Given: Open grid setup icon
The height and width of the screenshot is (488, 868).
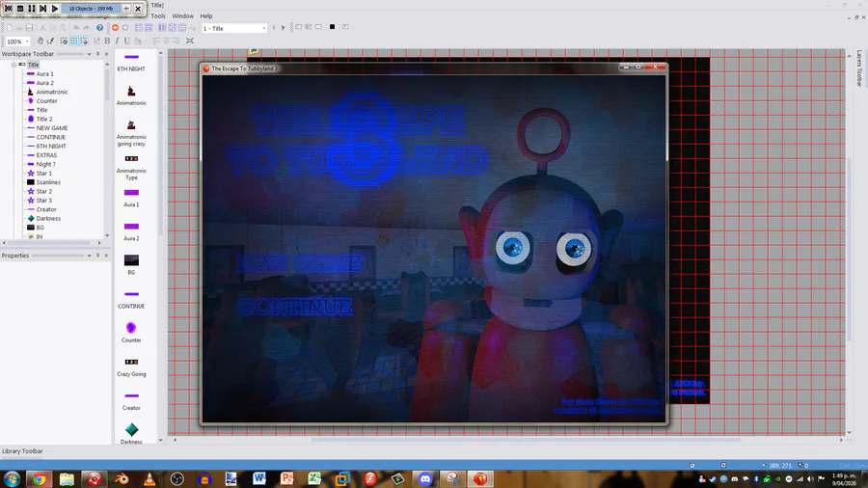Looking at the screenshot, I should (64, 41).
